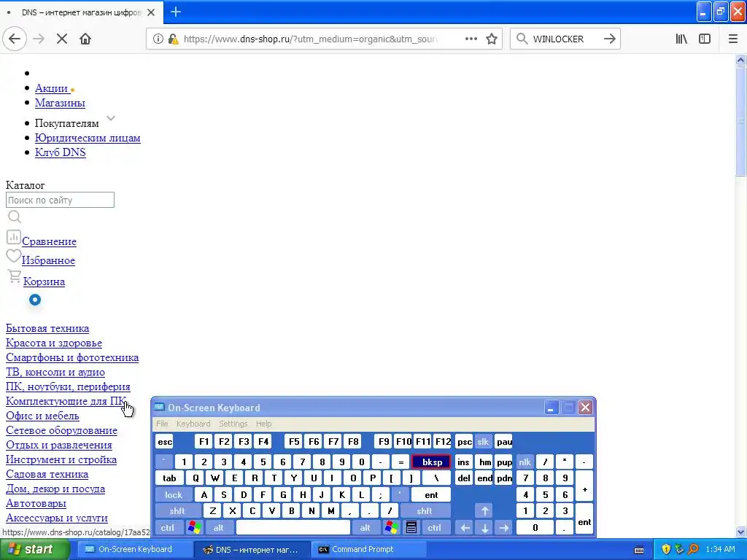Show site information icon in address bar

click(158, 39)
